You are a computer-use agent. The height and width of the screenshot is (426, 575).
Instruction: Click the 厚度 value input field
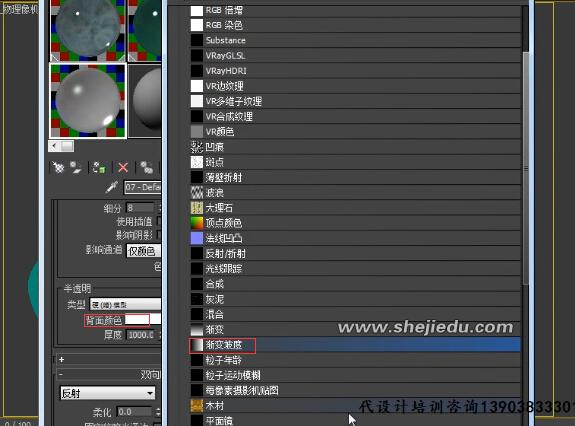tap(141, 335)
